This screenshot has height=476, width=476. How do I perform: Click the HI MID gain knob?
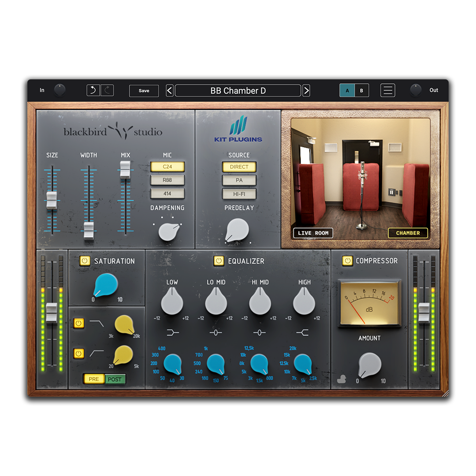point(260,301)
